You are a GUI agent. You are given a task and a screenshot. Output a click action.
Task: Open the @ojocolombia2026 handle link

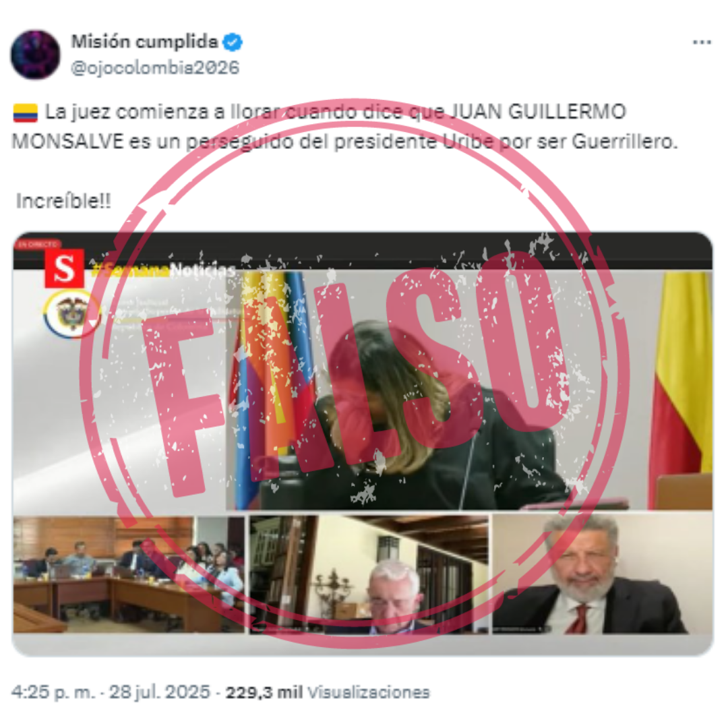155,68
